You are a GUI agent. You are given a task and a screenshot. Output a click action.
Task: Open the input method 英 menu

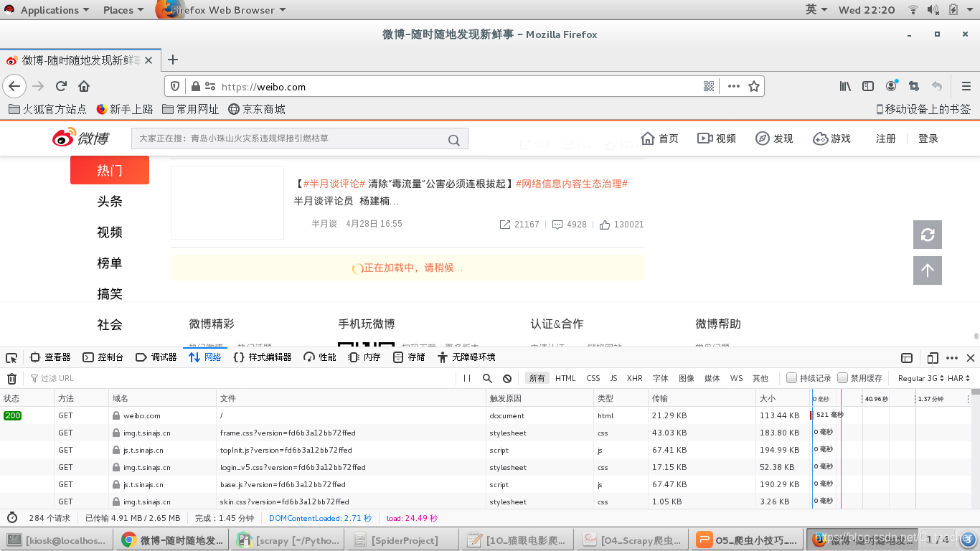coord(816,10)
